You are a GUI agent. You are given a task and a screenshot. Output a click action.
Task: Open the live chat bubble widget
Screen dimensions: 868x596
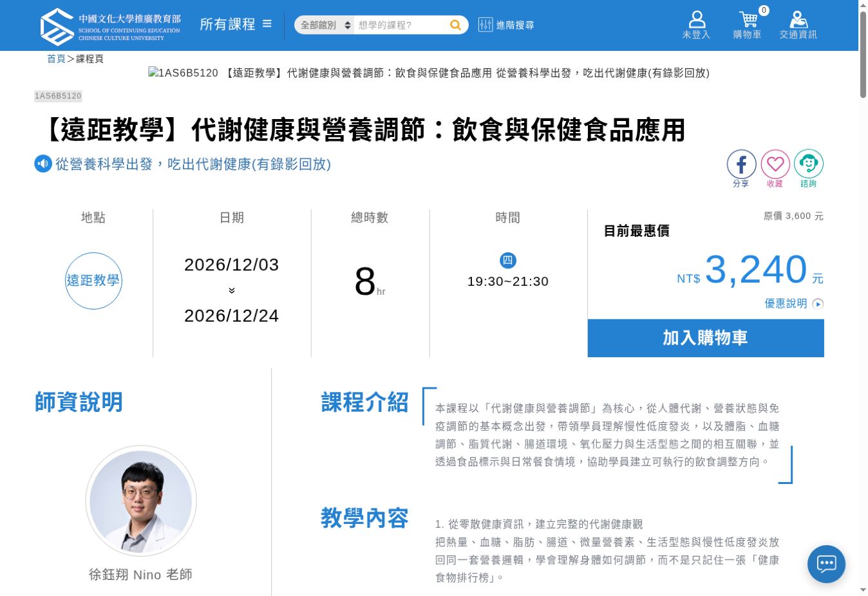pos(826,564)
